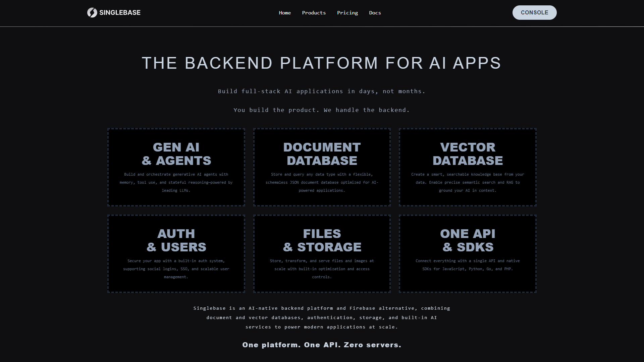644x362 pixels.
Task: Open the Files & Storage card heading
Action: tap(322, 240)
